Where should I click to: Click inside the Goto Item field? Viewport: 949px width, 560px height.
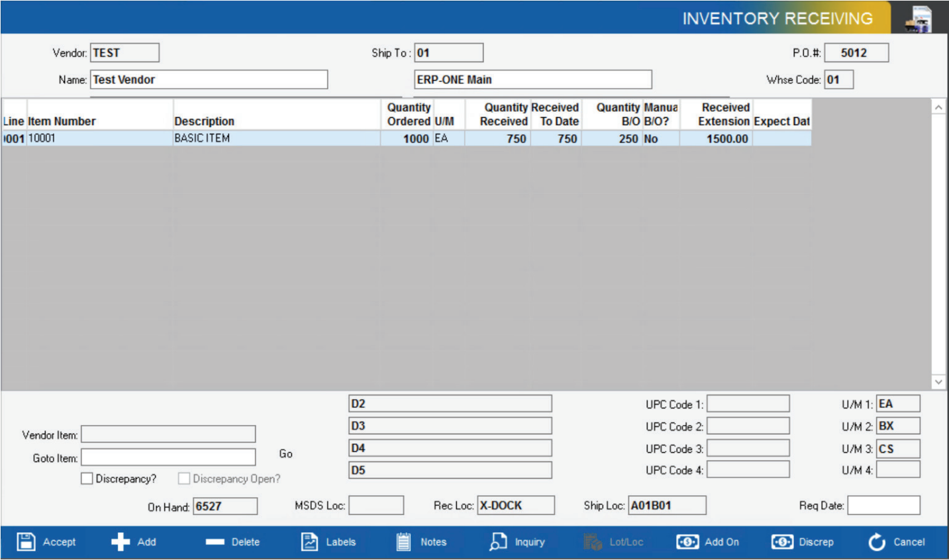pos(168,457)
